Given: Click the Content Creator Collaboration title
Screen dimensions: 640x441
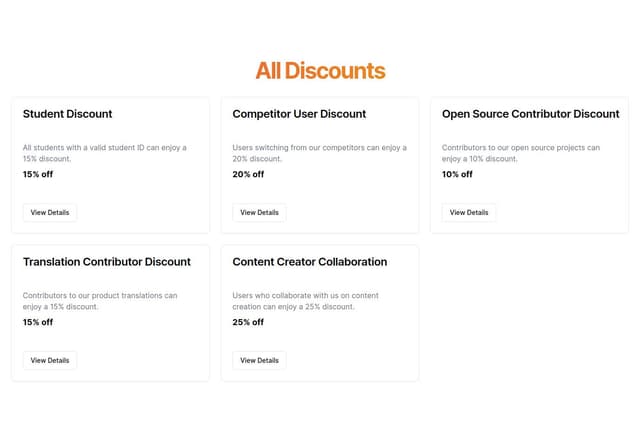Looking at the screenshot, I should 309,262.
